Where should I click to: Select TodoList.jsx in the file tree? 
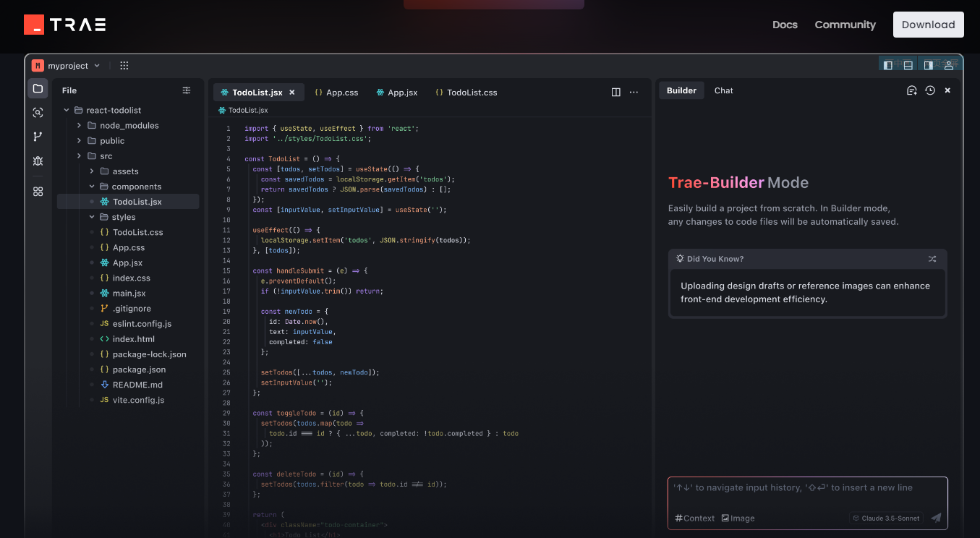coord(128,202)
